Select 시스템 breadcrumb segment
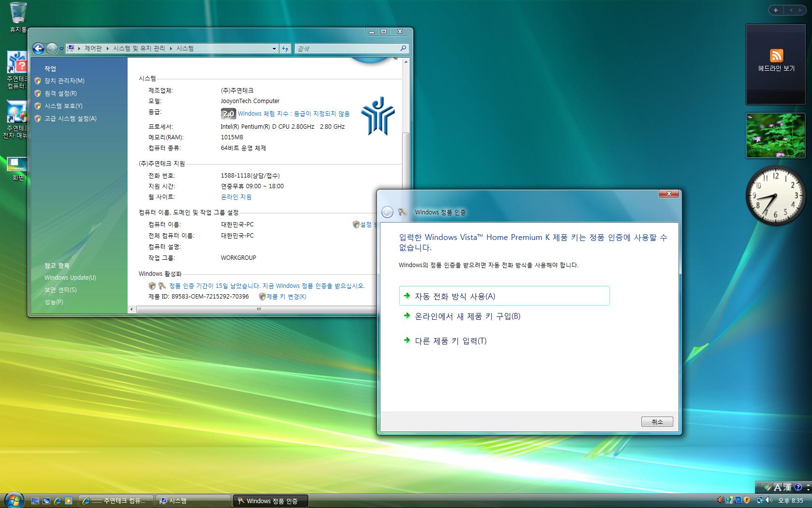The height and width of the screenshot is (508, 812). (185, 48)
